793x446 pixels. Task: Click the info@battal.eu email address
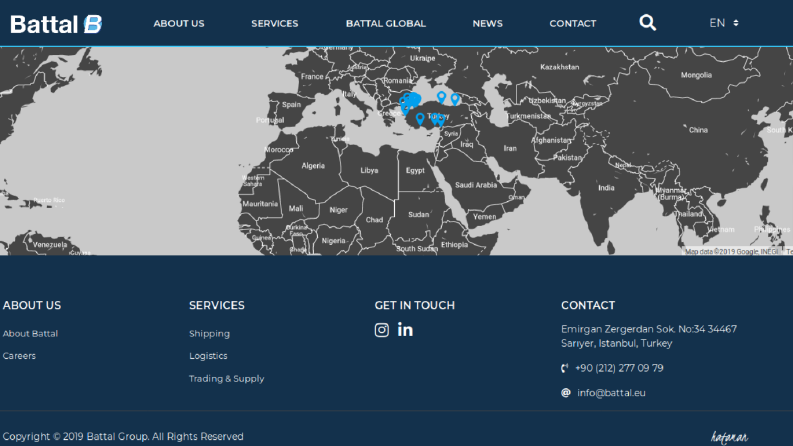(x=611, y=393)
